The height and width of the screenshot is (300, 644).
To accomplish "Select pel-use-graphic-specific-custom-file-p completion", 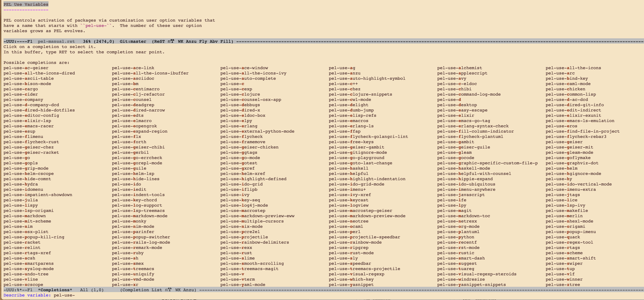I will pyautogui.click(x=487, y=163).
